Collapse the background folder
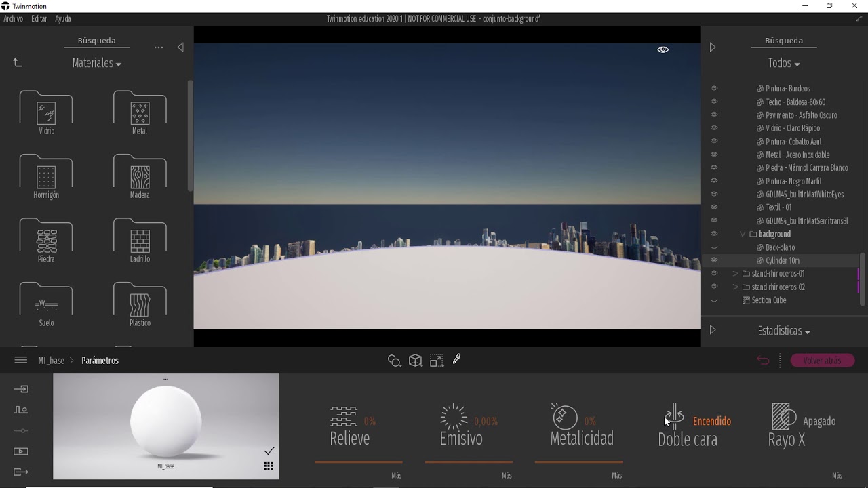Screen dimensions: 868x488 coord(743,234)
